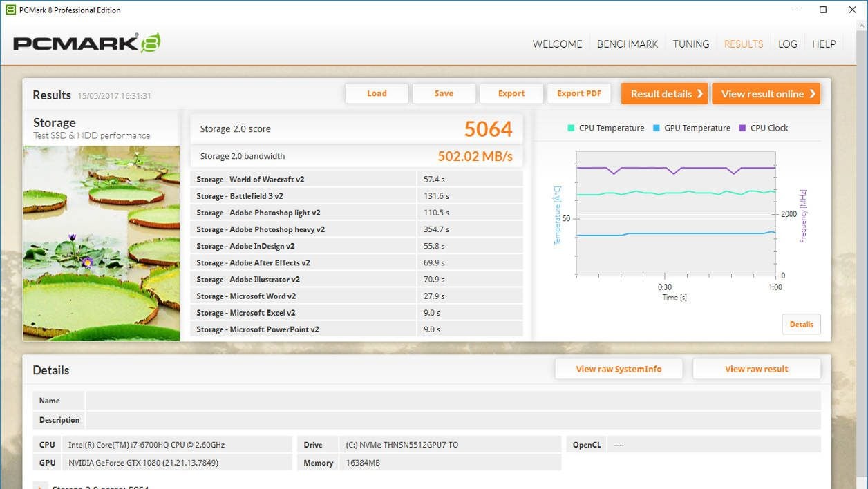This screenshot has height=489, width=868.
Task: Click the Storage lily pad thumbnail
Action: (102, 243)
